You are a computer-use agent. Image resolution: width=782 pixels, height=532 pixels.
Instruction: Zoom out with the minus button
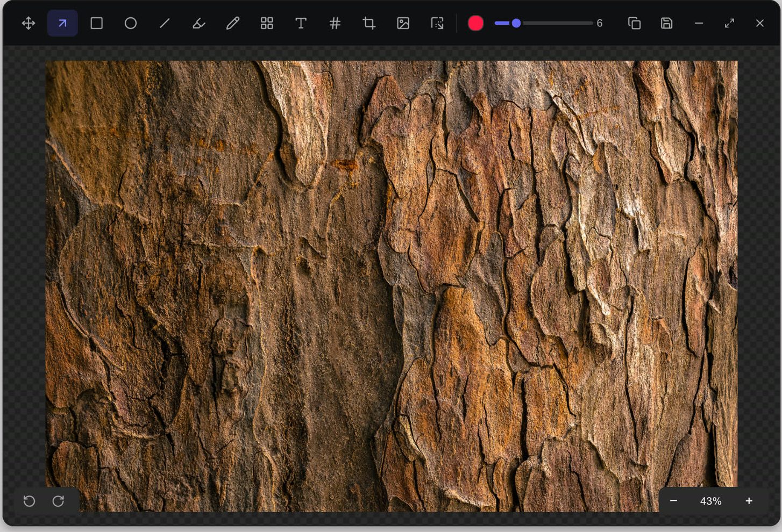coord(673,501)
